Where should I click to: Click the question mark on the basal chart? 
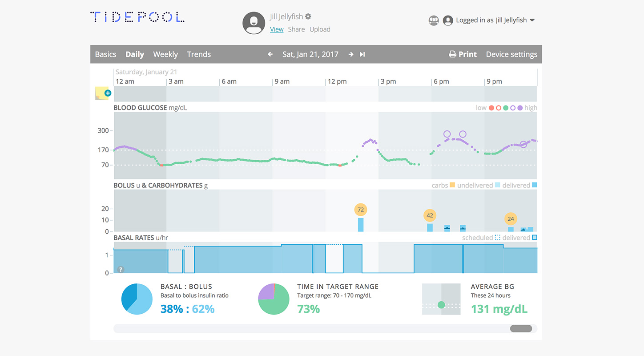click(120, 269)
